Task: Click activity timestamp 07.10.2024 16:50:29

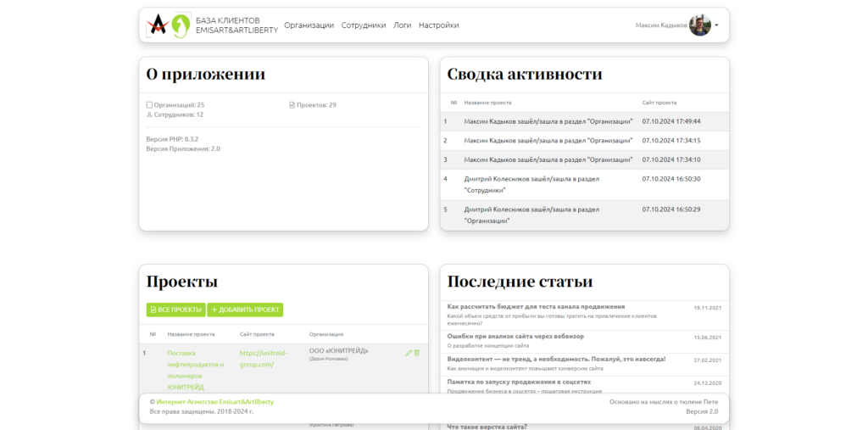Action: tap(671, 209)
